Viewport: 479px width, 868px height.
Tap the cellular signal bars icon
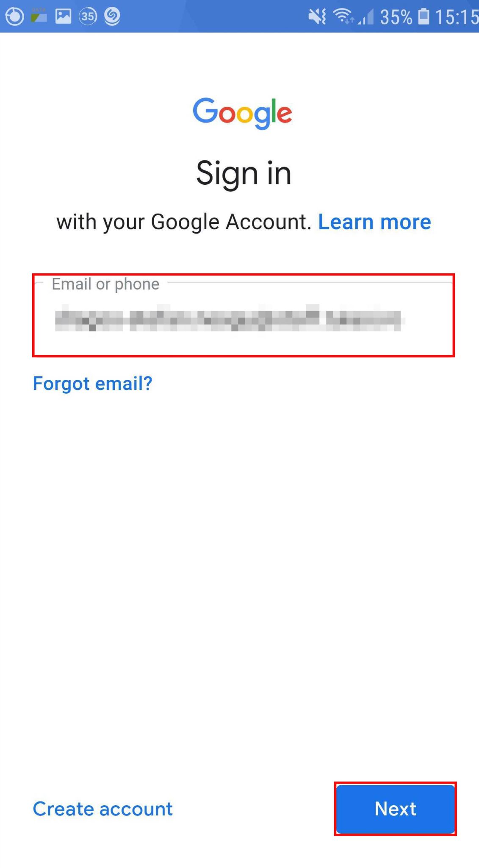click(x=366, y=17)
